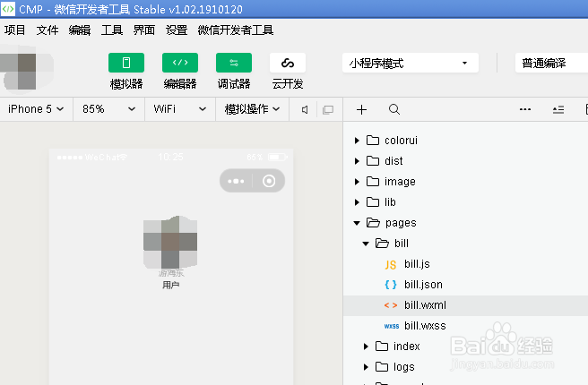Open Cloud Development (云开发) console

[288, 63]
